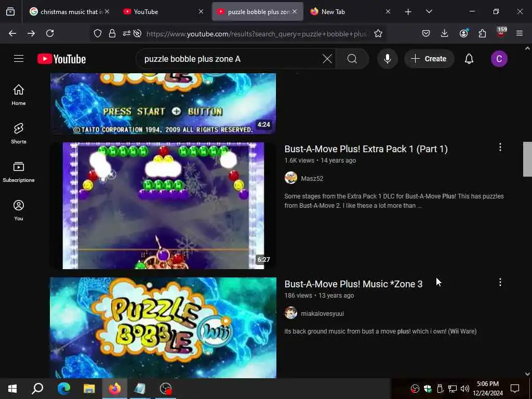Open Firefox View icon at tab bar start
Viewport: 532px width, 399px height.
click(x=10, y=12)
